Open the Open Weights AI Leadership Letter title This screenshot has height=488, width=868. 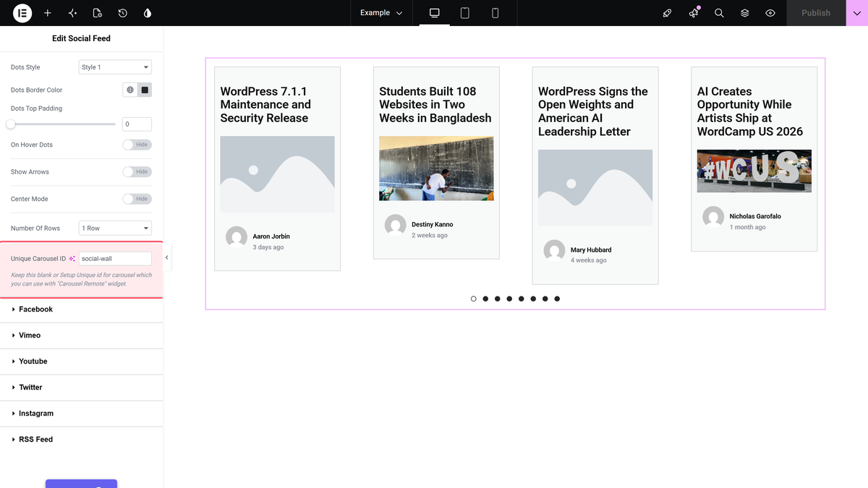tap(593, 111)
